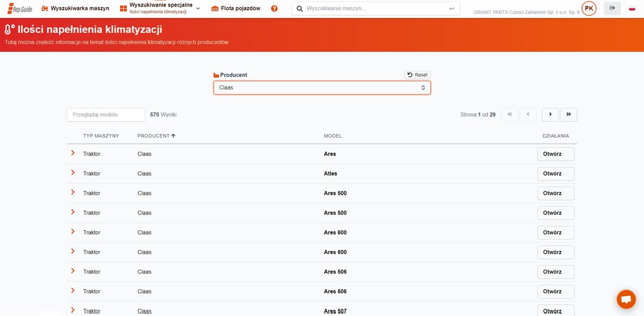Click the Wyszukiwanie specjalne grid icon
Image resolution: width=644 pixels, height=316 pixels.
123,9
